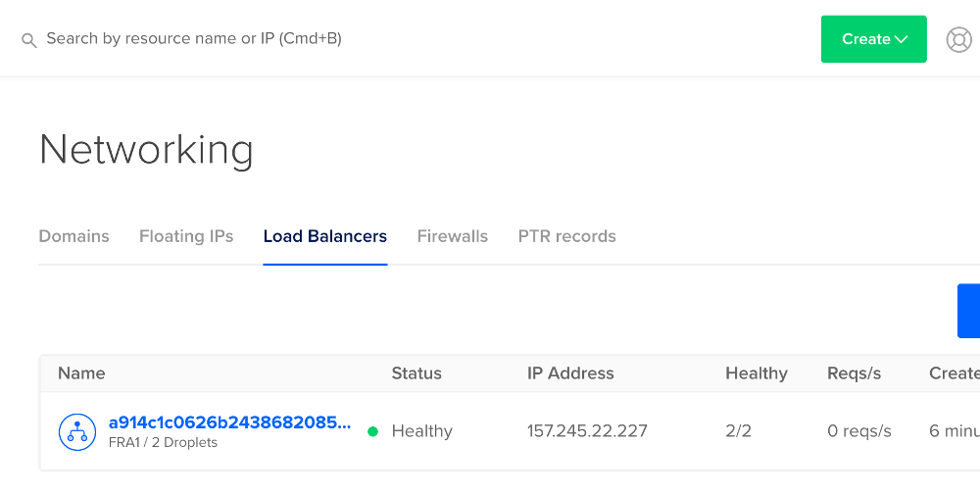
Task: Click the Networking page heading
Action: (146, 150)
